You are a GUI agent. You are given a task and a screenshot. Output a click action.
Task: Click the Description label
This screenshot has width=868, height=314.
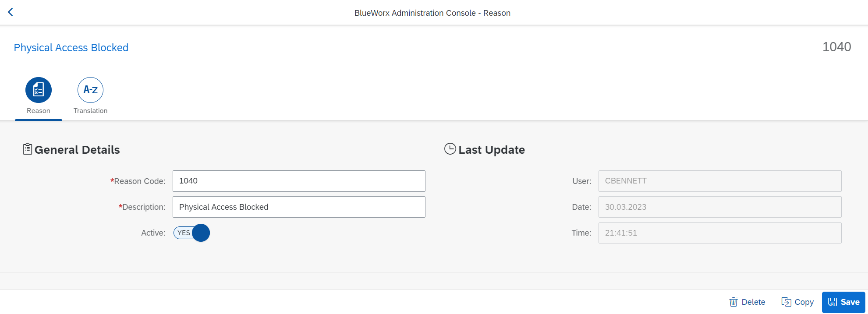(142, 207)
